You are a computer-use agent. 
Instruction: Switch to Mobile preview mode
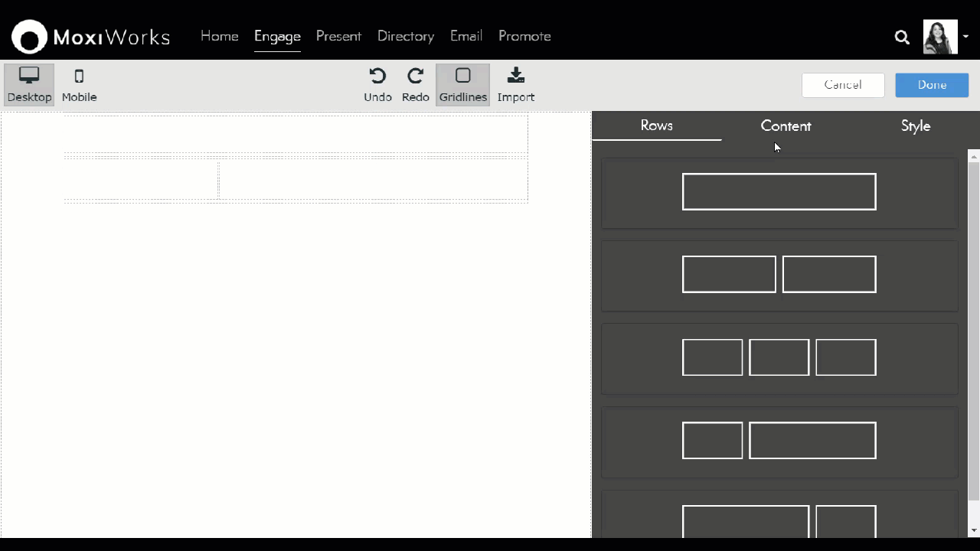(x=79, y=84)
